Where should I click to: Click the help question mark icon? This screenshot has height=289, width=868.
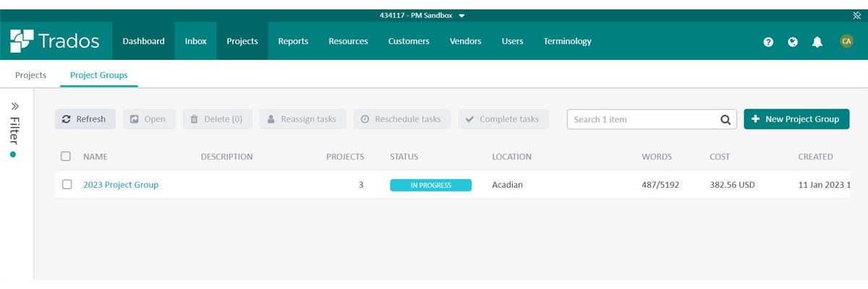768,42
